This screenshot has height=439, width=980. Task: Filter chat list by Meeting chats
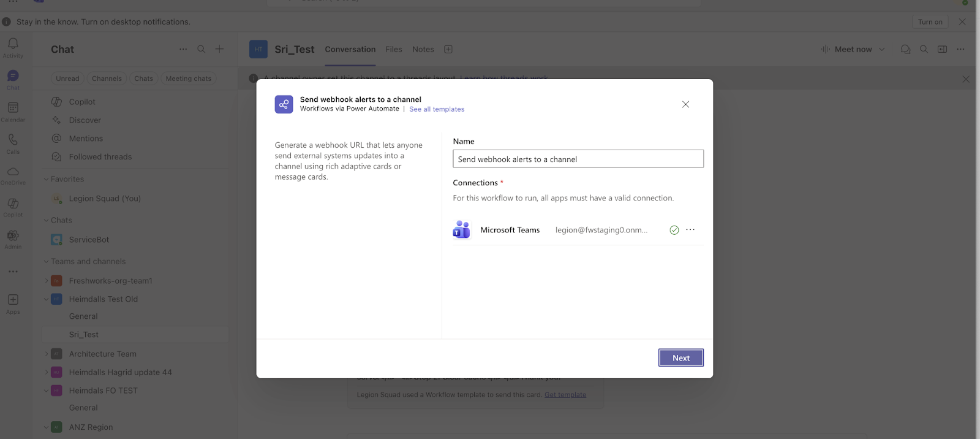click(x=189, y=78)
